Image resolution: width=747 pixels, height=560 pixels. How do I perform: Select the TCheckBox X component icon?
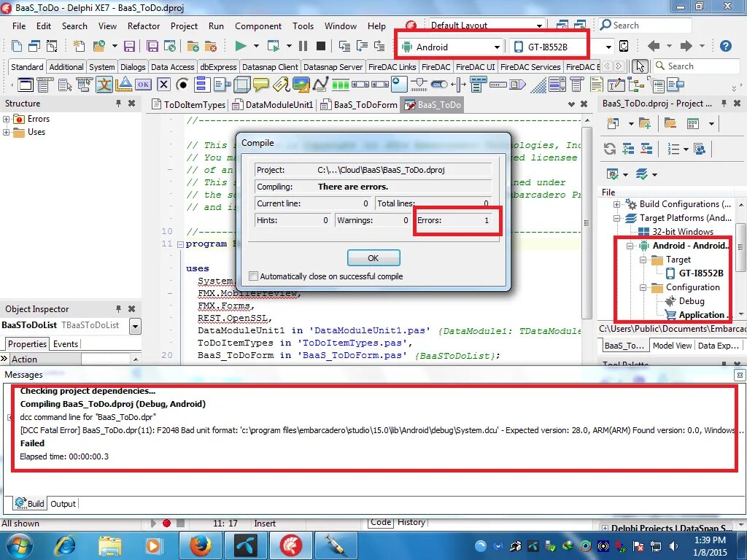pos(163,85)
